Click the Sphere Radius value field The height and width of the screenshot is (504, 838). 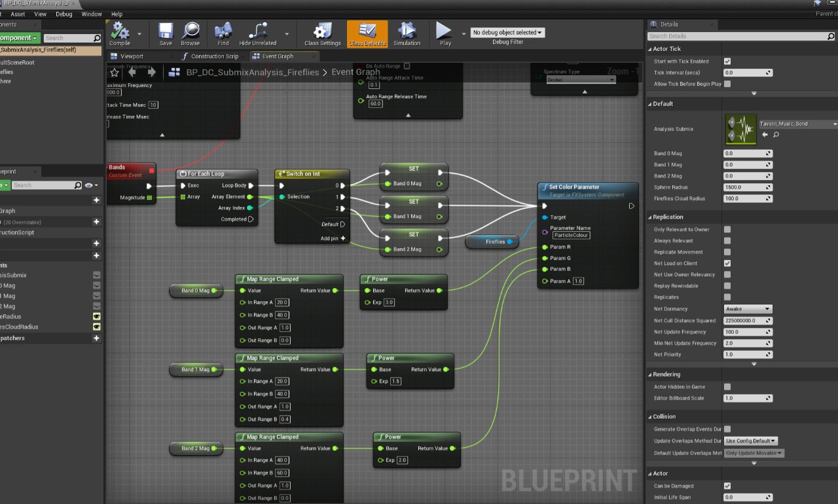pos(746,187)
